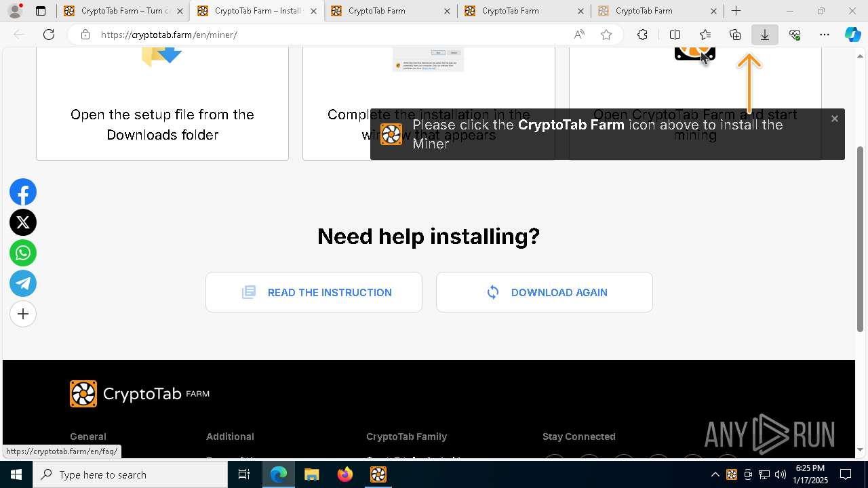Open a new browser tab
Screen dimensions: 868x488
736,11
